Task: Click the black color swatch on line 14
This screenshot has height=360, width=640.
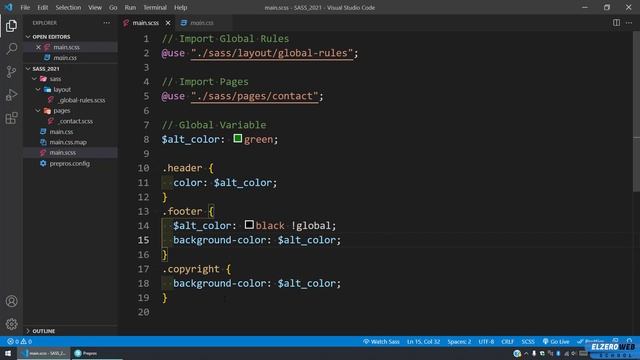Action: 249,225
